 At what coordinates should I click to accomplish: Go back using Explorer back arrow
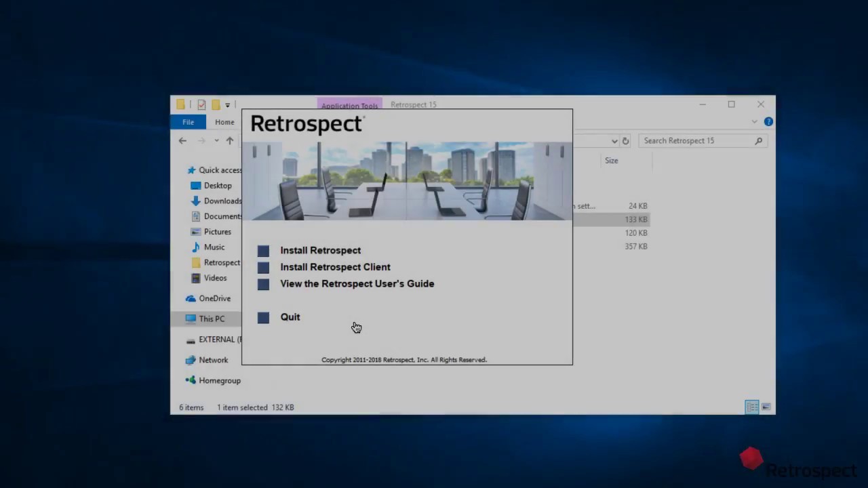182,140
